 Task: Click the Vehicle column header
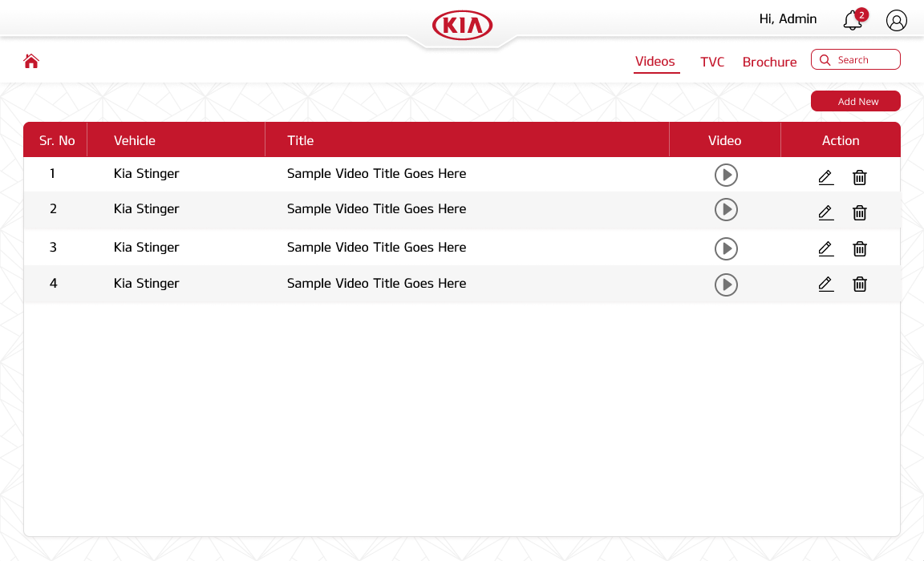click(135, 140)
